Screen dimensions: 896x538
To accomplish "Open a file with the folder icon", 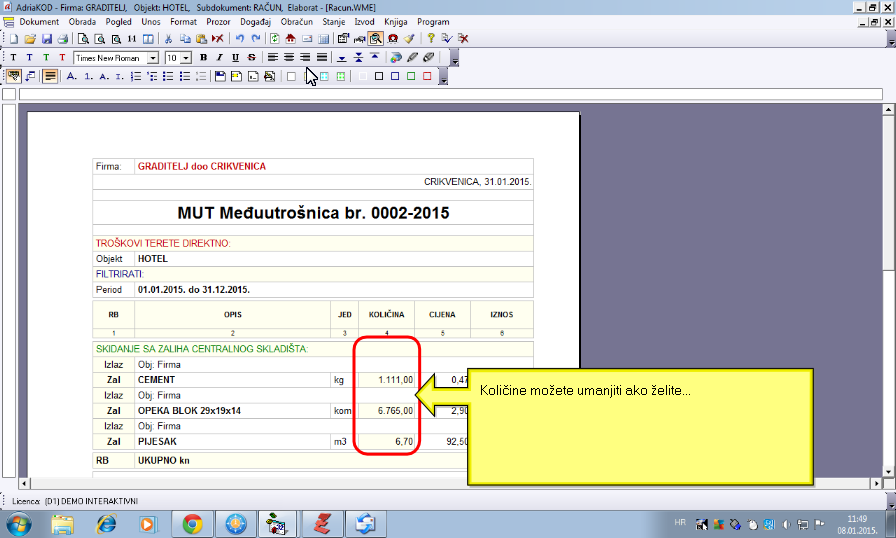I will [30, 39].
